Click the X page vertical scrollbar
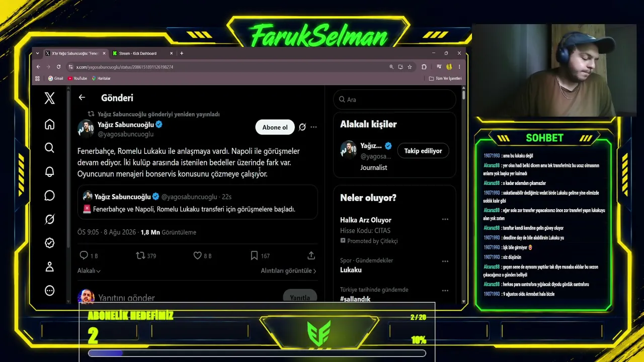Image resolution: width=644 pixels, height=362 pixels. [463, 95]
